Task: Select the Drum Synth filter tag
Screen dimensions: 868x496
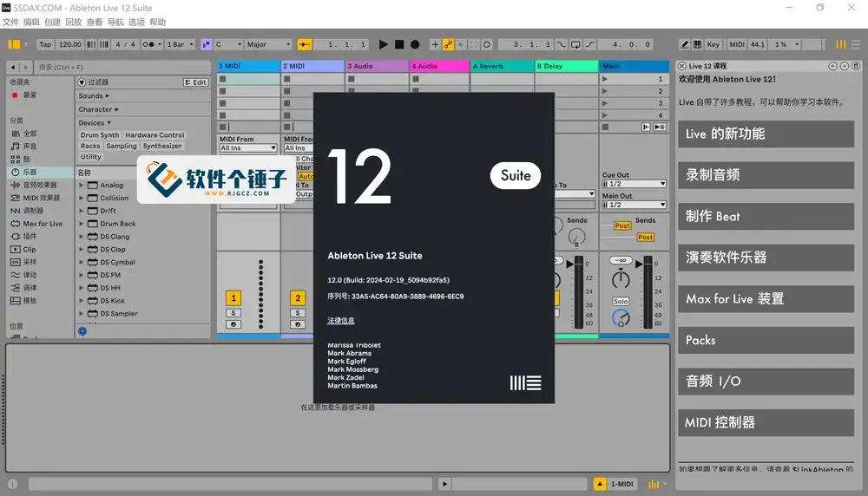Action: pyautogui.click(x=100, y=135)
